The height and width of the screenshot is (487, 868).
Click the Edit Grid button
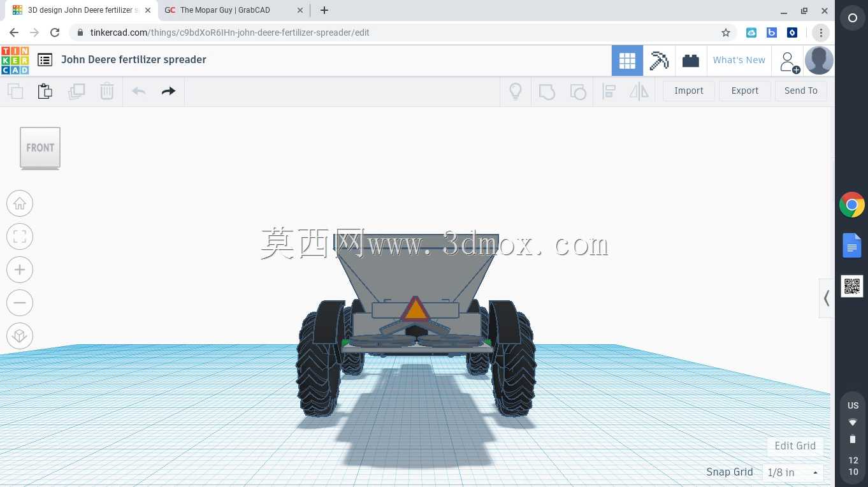click(795, 446)
